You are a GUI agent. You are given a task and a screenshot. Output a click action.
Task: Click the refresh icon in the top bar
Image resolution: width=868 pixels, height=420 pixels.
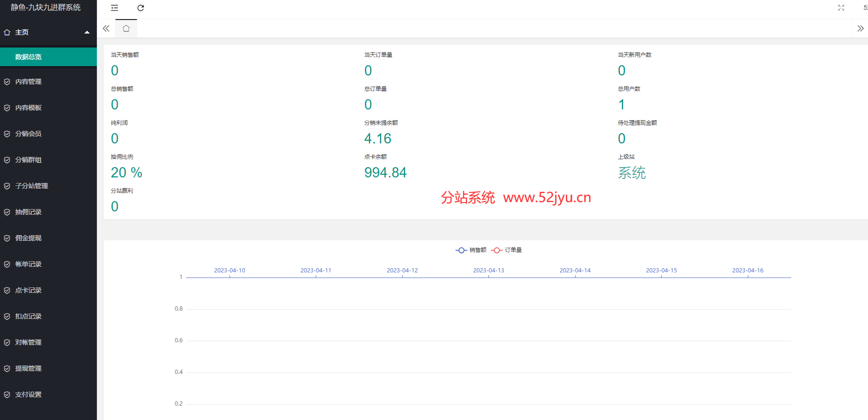coord(141,8)
